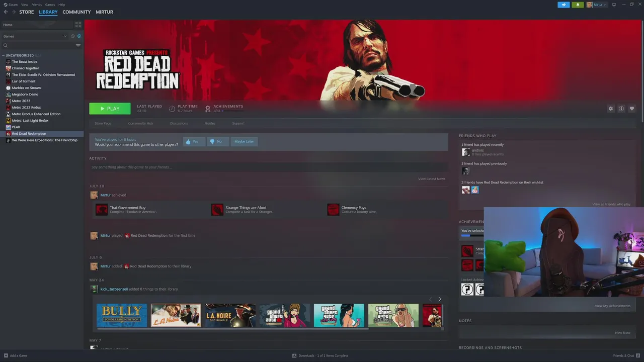Open the View menu

pyautogui.click(x=25, y=5)
